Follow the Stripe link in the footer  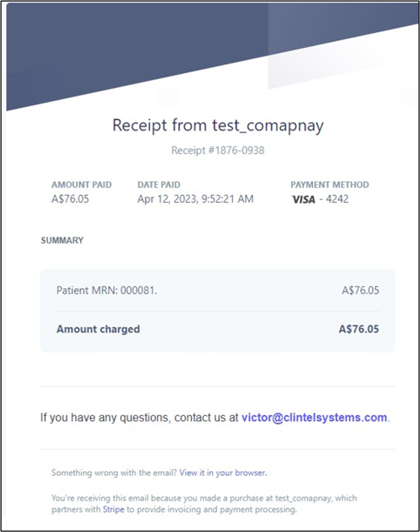[113, 509]
